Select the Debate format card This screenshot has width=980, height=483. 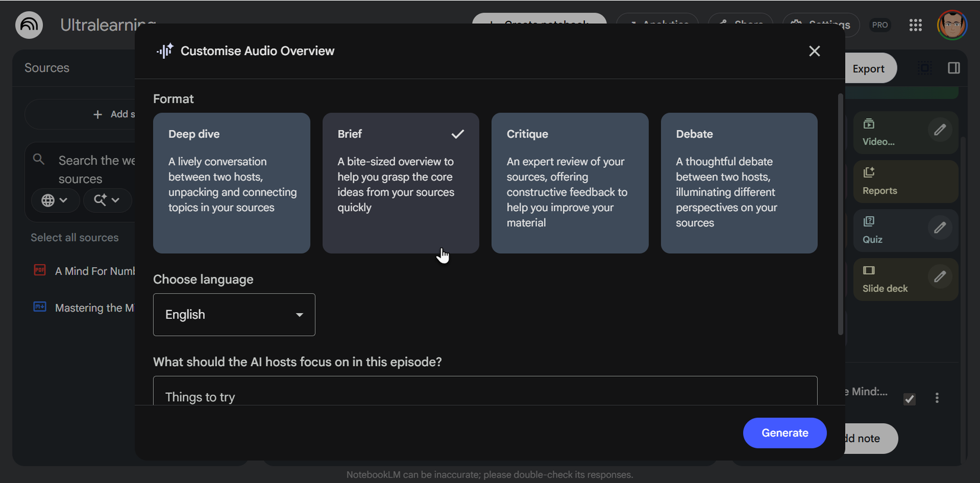tap(739, 183)
